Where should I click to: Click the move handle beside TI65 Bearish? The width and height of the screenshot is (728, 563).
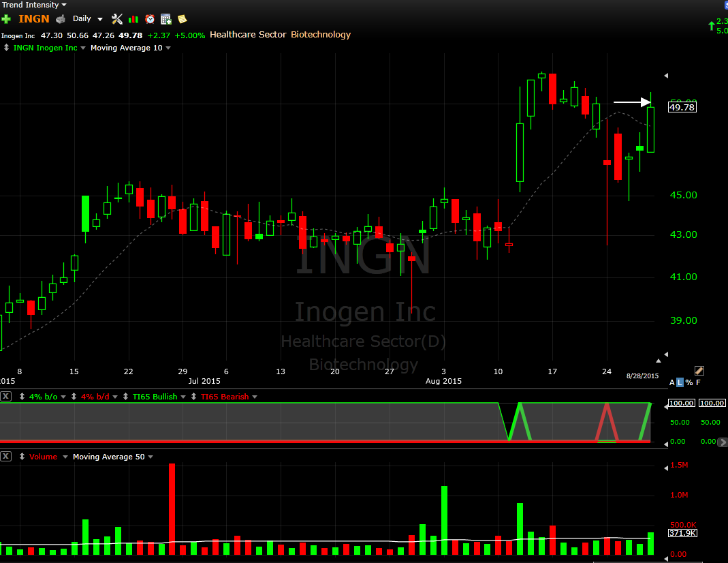[x=193, y=396]
